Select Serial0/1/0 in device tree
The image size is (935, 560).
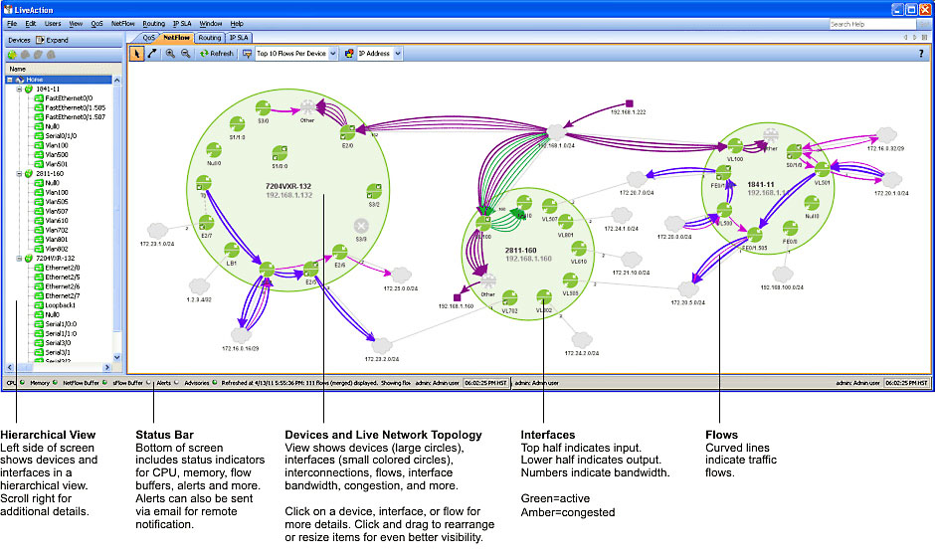(61, 136)
